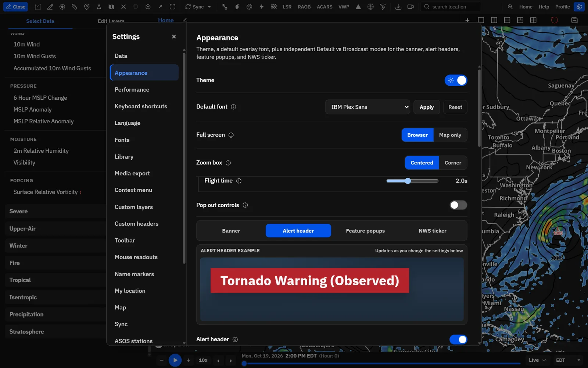Expand the Tropical data category
The width and height of the screenshot is (588, 368).
55,280
